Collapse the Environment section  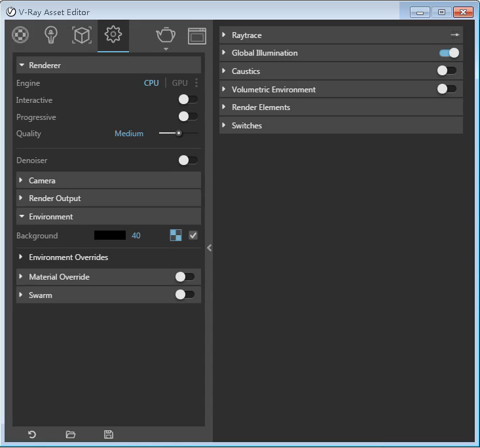point(50,216)
